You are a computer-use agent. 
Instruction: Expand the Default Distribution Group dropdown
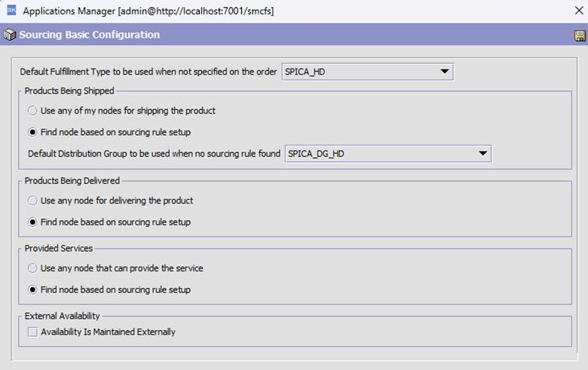[482, 154]
